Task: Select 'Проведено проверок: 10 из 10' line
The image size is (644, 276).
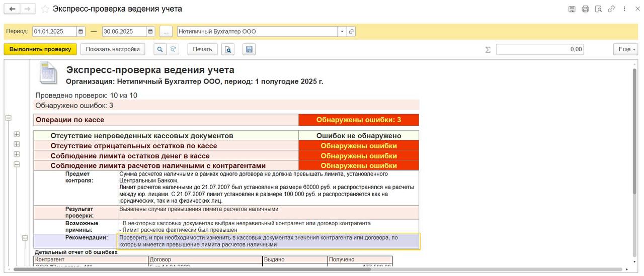Action: 86,95
